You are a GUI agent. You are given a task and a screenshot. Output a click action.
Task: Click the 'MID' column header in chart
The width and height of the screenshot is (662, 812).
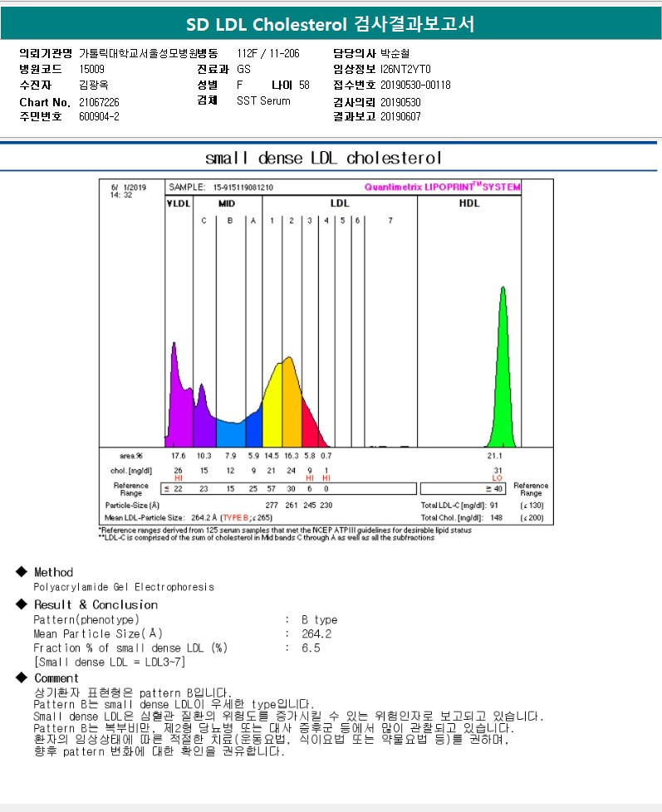pos(227,203)
